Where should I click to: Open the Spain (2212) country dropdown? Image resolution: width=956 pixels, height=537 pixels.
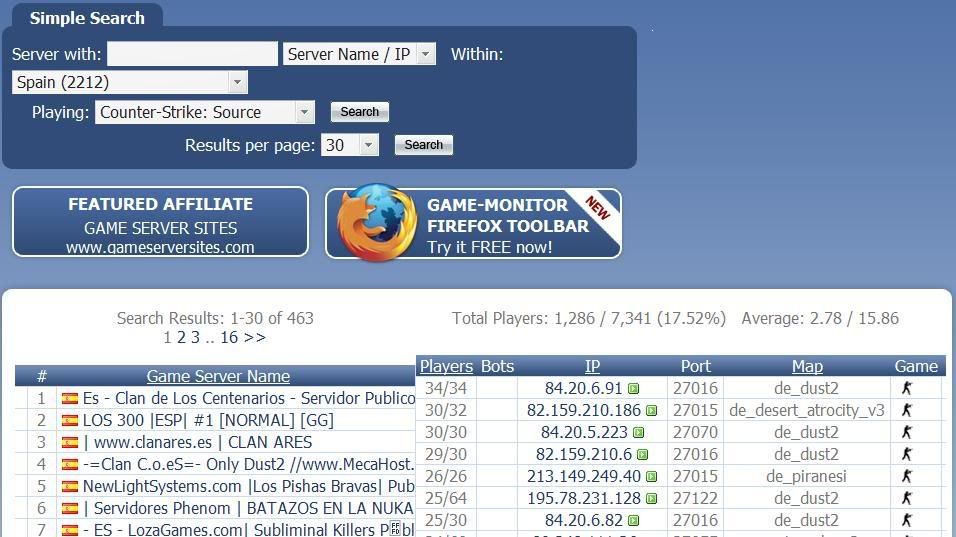click(130, 82)
